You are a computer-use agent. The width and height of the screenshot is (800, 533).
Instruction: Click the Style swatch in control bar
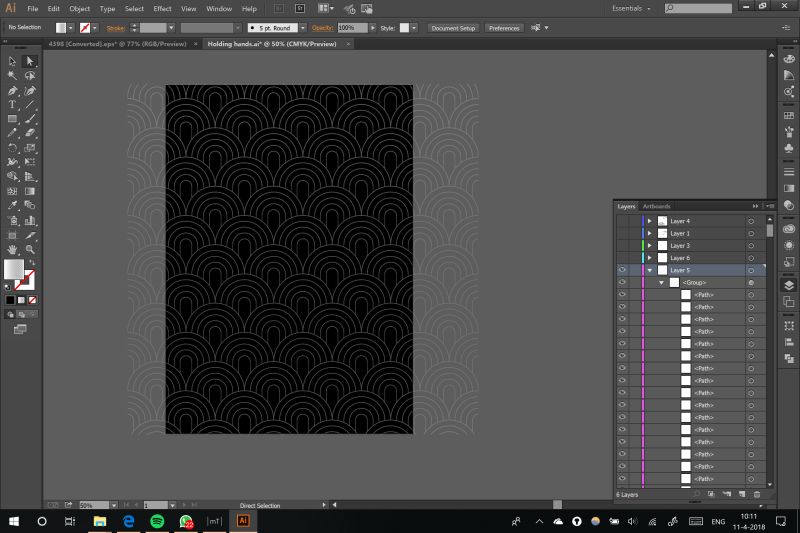point(404,28)
